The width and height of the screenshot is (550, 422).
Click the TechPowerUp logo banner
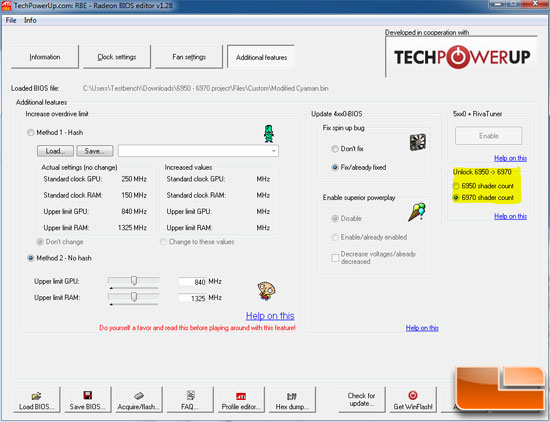tap(461, 56)
